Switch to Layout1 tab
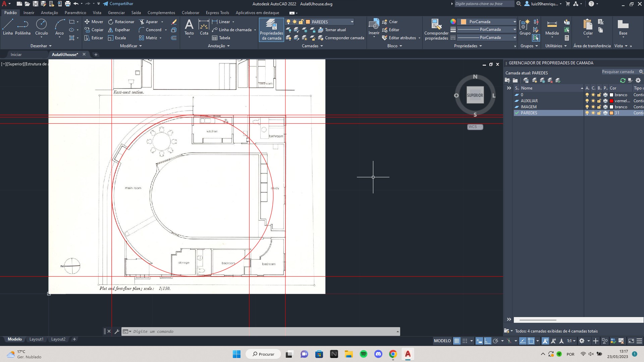The height and width of the screenshot is (362, 644). (x=36, y=339)
